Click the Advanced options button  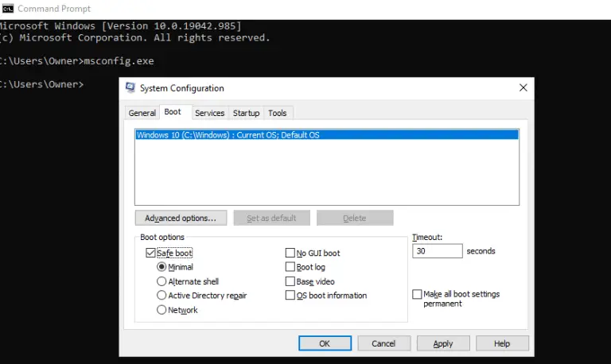coord(181,218)
